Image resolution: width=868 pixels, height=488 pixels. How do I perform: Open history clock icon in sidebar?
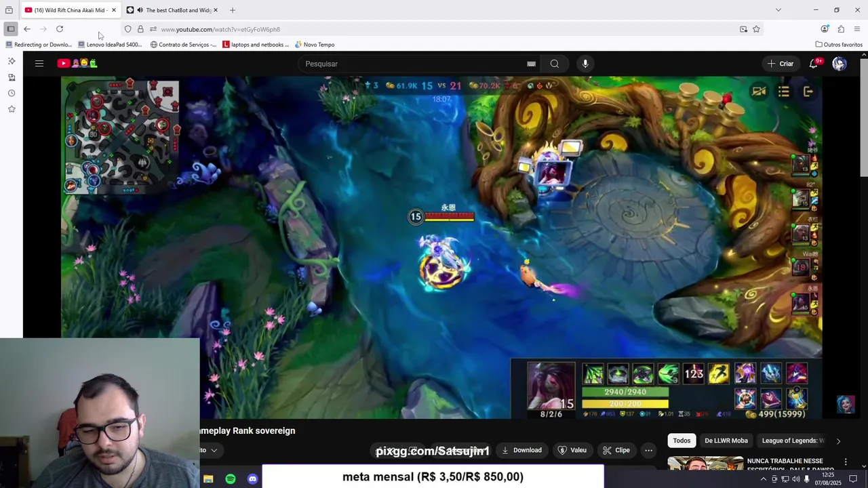[12, 93]
